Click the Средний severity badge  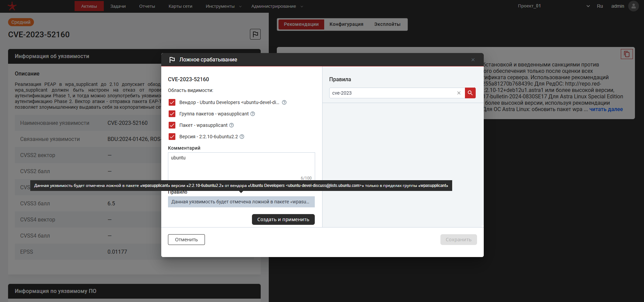click(21, 22)
